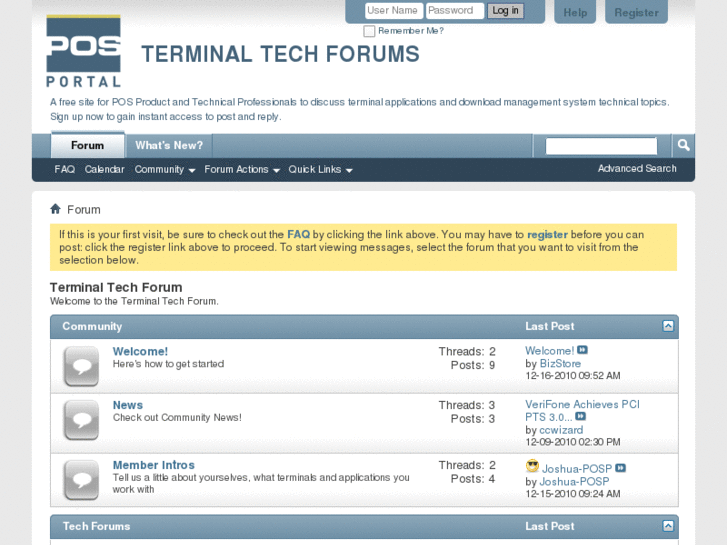Click the TERMINAL TECH FORUMS site title

(x=280, y=54)
